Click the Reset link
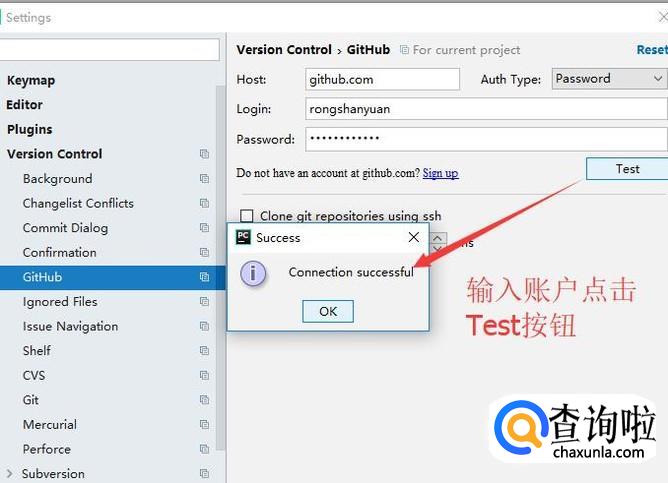This screenshot has height=483, width=668. coord(652,50)
